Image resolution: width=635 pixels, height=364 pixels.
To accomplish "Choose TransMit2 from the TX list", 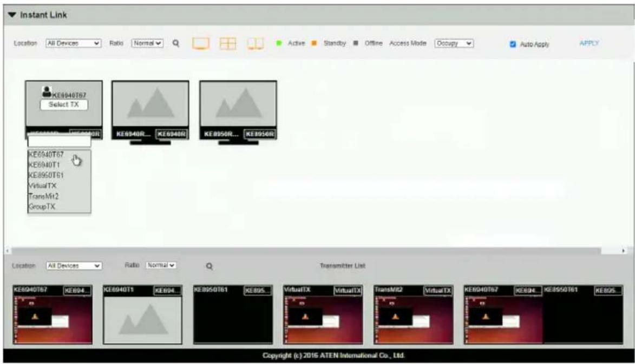I will (x=44, y=196).
